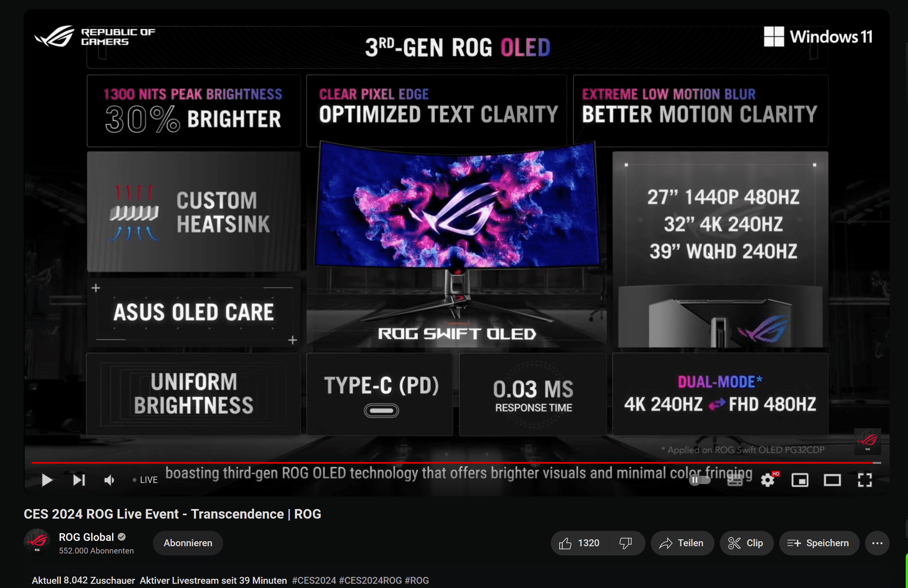Create a clip with Clip button

pos(746,543)
